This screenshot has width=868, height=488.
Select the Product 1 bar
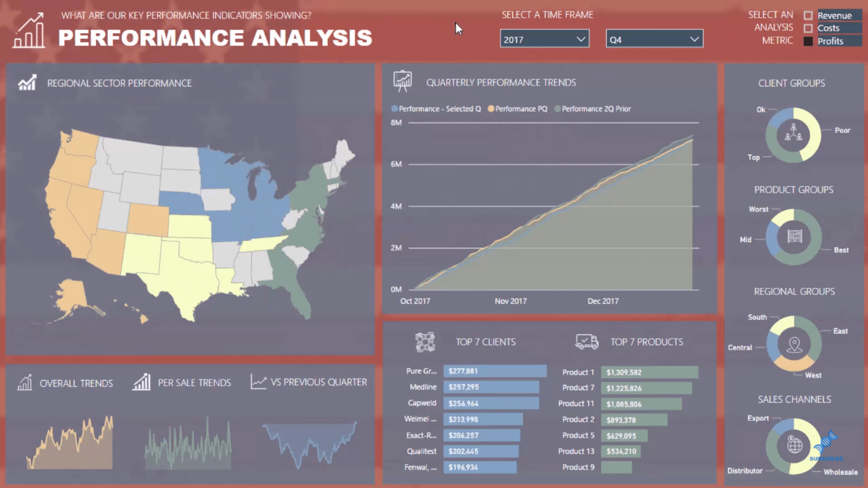(649, 372)
